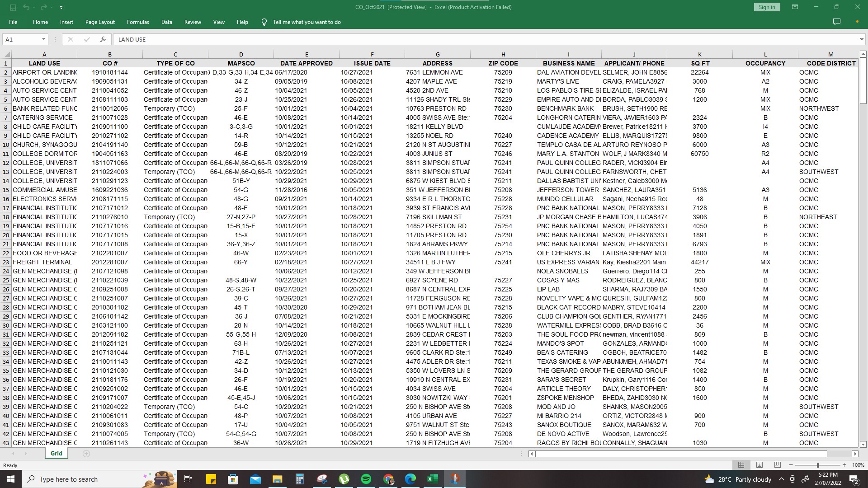Click the zoom slider handle
This screenshot has height=488, width=868.
pyautogui.click(x=817, y=465)
